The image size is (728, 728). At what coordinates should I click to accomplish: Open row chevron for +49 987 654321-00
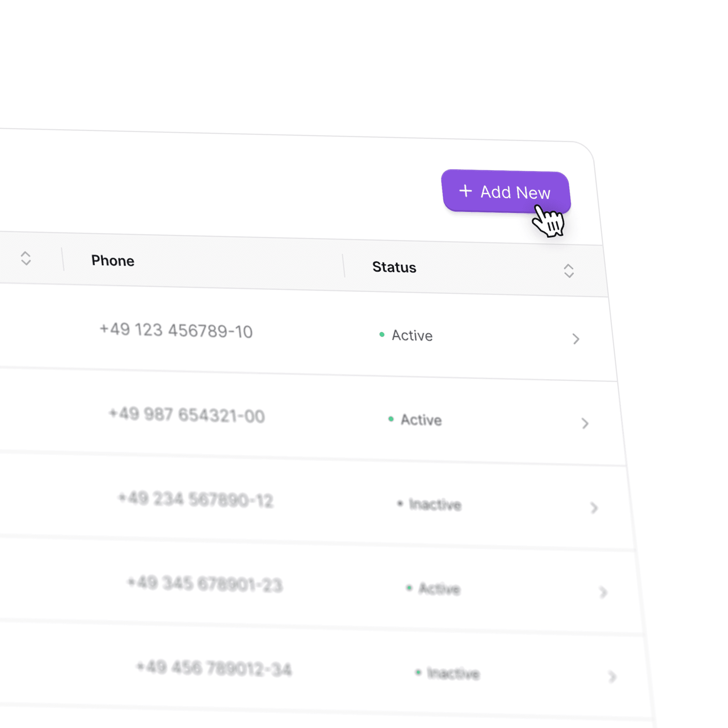tap(585, 423)
